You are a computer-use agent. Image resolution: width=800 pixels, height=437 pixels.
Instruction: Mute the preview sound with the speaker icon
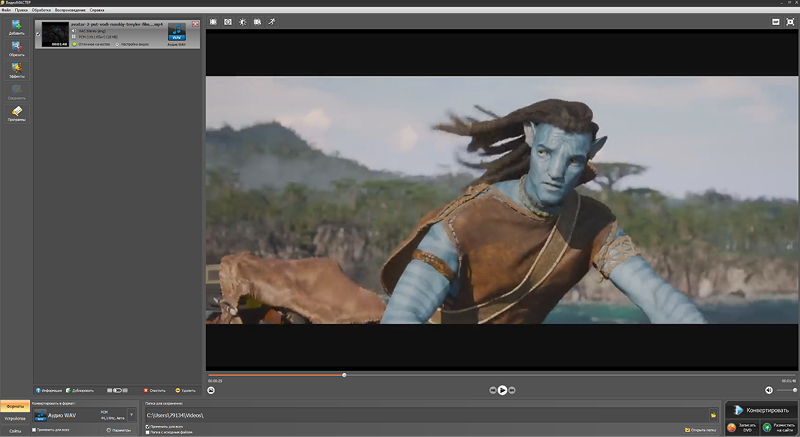click(769, 390)
